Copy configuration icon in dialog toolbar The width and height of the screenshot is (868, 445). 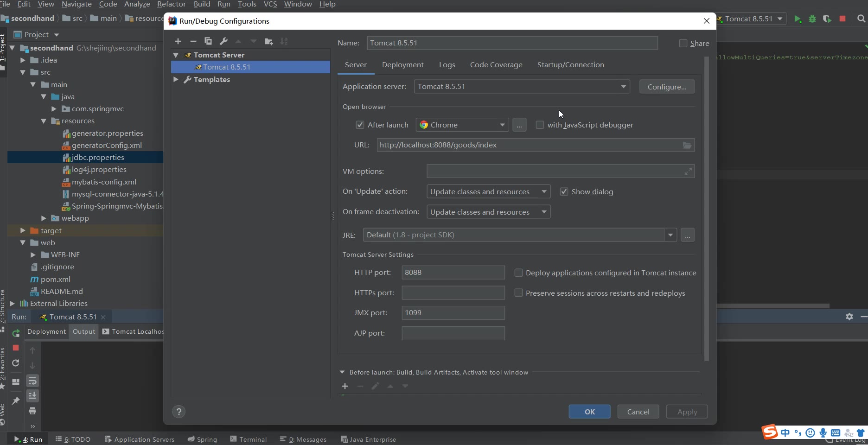click(x=208, y=41)
